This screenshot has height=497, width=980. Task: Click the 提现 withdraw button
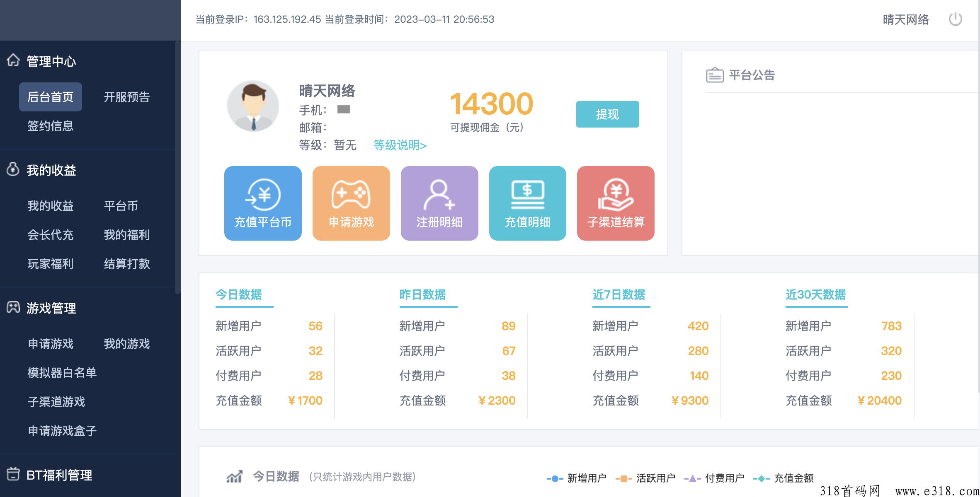click(607, 114)
